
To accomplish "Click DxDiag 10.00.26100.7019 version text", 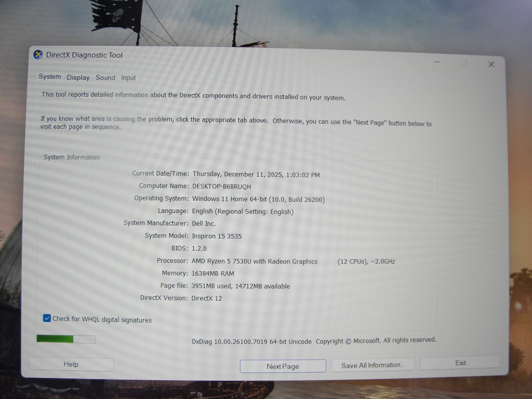I will (252, 341).
